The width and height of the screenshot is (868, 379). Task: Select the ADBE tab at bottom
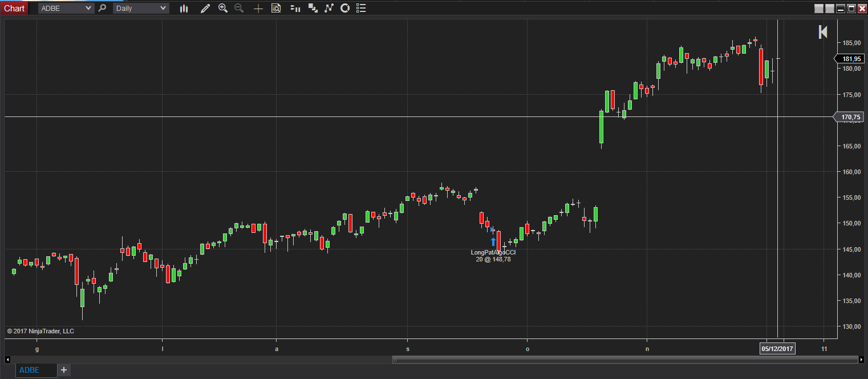click(36, 370)
